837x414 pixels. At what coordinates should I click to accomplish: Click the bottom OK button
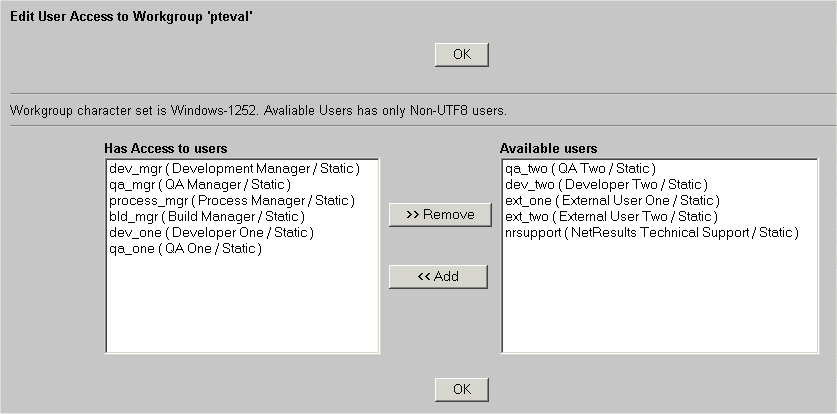461,389
